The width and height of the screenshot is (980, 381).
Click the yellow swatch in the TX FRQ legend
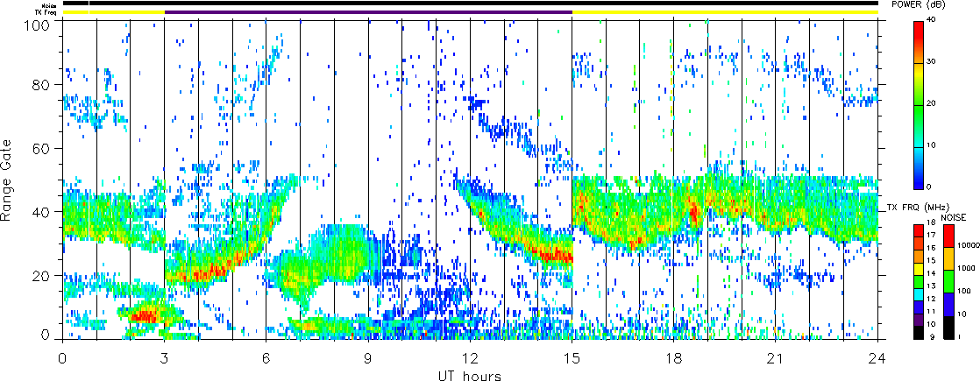[x=919, y=269]
